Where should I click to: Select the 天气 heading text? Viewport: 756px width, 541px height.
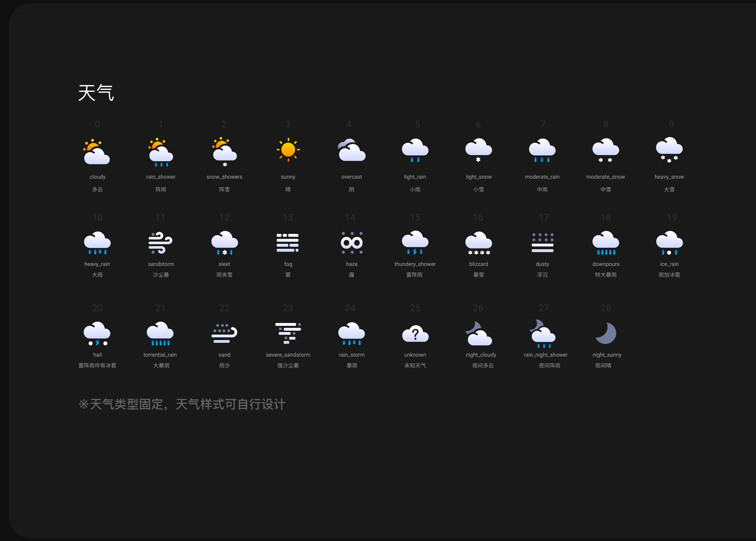tap(96, 93)
